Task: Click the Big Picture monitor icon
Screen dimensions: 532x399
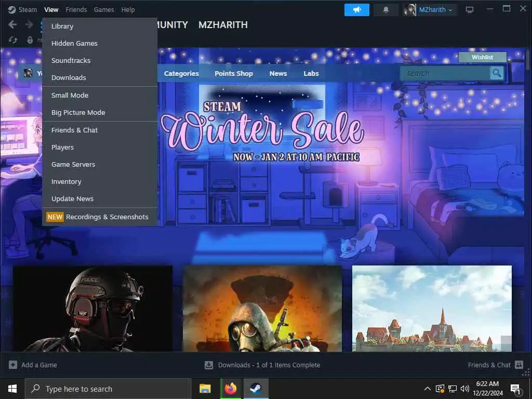Action: (x=470, y=10)
